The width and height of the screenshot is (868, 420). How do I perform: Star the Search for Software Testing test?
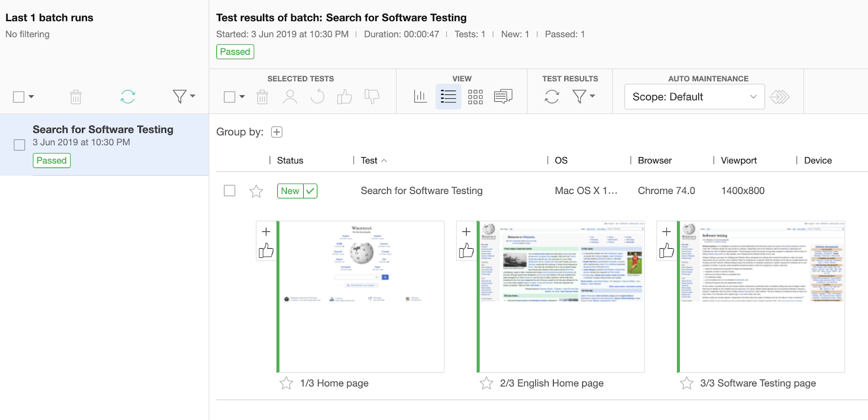(256, 191)
